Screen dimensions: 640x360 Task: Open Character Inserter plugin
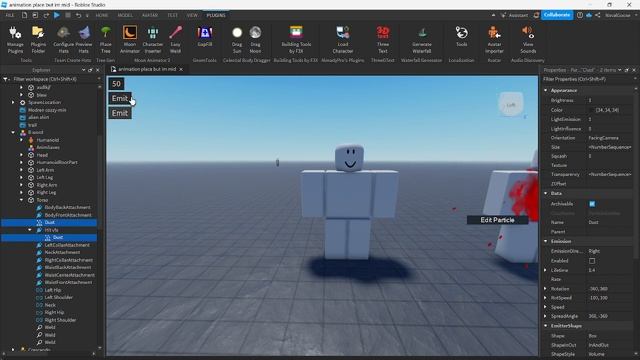pyautogui.click(x=153, y=40)
